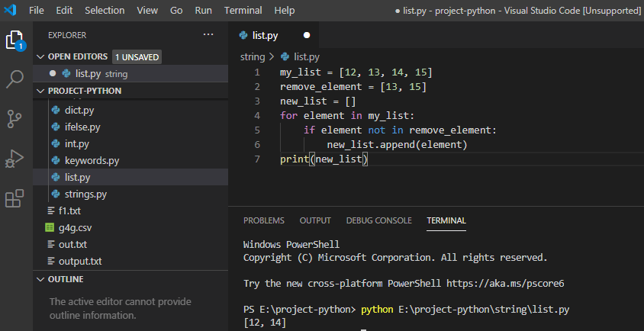Open the Go menu
The height and width of the screenshot is (331, 644).
tap(176, 10)
